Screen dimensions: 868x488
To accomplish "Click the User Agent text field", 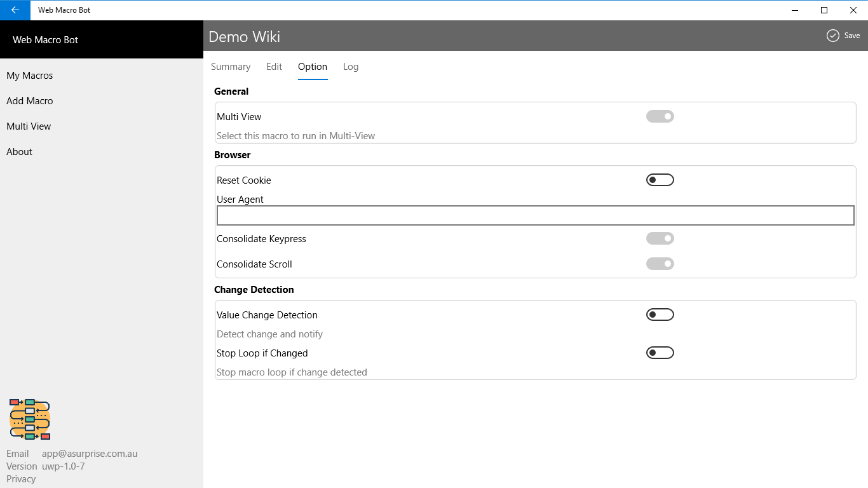I will (x=535, y=215).
